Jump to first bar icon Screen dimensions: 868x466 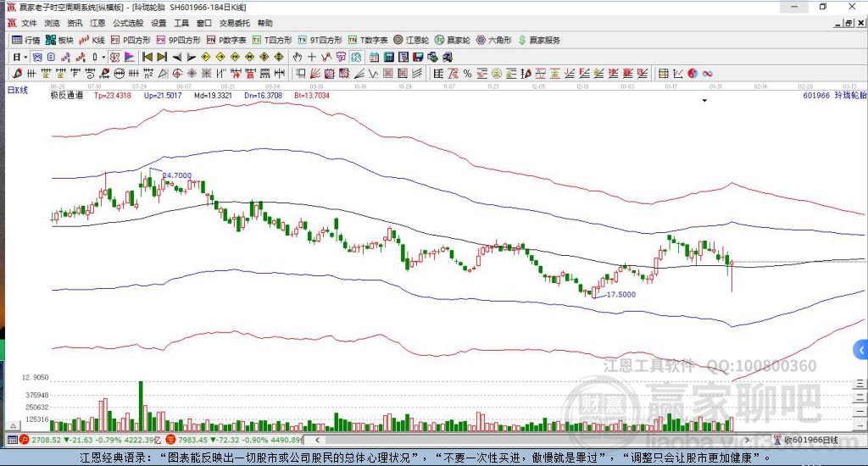click(x=147, y=57)
